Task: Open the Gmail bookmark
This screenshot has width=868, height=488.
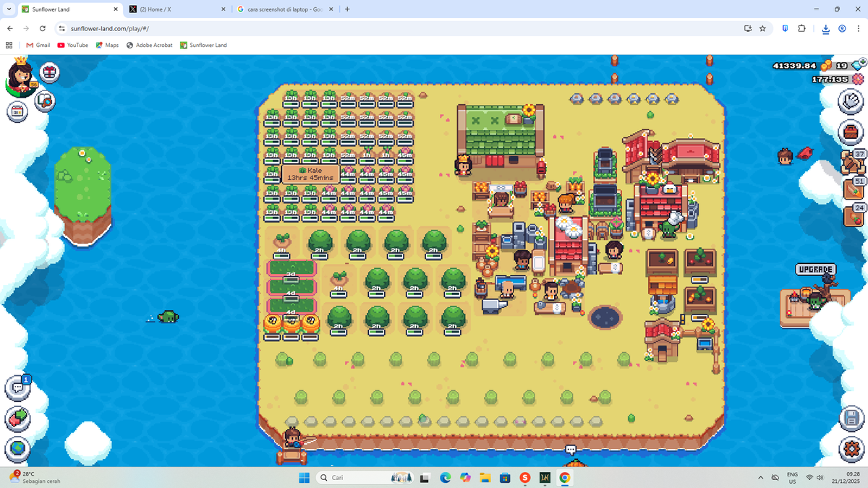Action: tap(38, 45)
